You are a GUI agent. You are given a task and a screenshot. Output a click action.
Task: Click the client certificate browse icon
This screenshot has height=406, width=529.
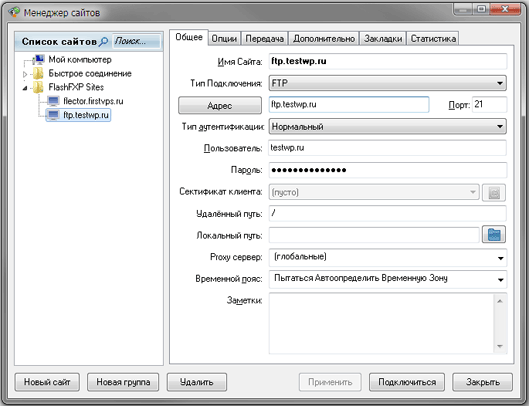[x=494, y=193]
